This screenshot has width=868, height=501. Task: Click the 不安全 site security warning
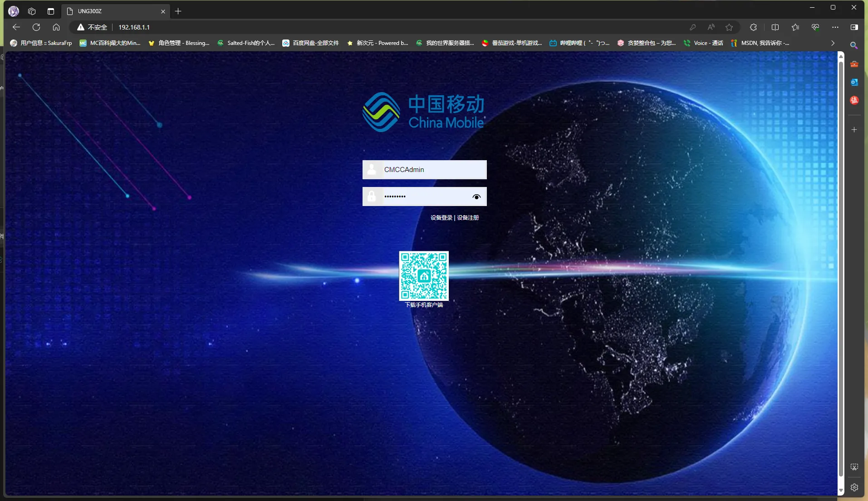93,27
